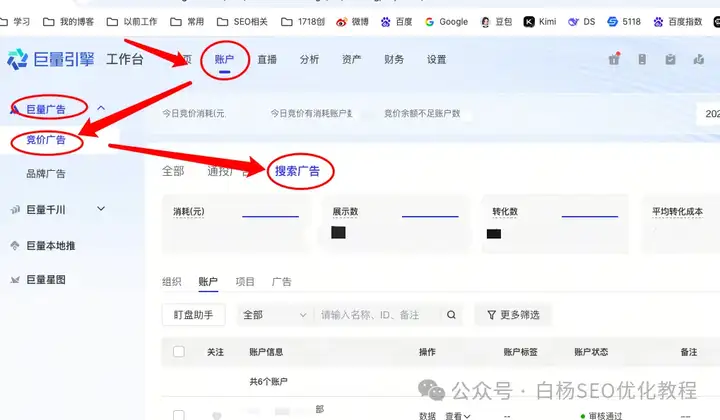This screenshot has width=720, height=420.
Task: Tick the select-all checkbox in table header
Action: coord(179,352)
